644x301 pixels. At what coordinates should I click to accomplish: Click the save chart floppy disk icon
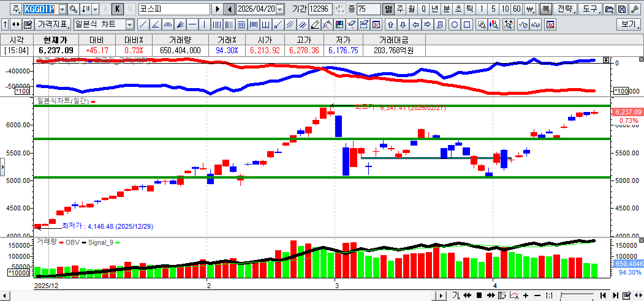click(622, 9)
